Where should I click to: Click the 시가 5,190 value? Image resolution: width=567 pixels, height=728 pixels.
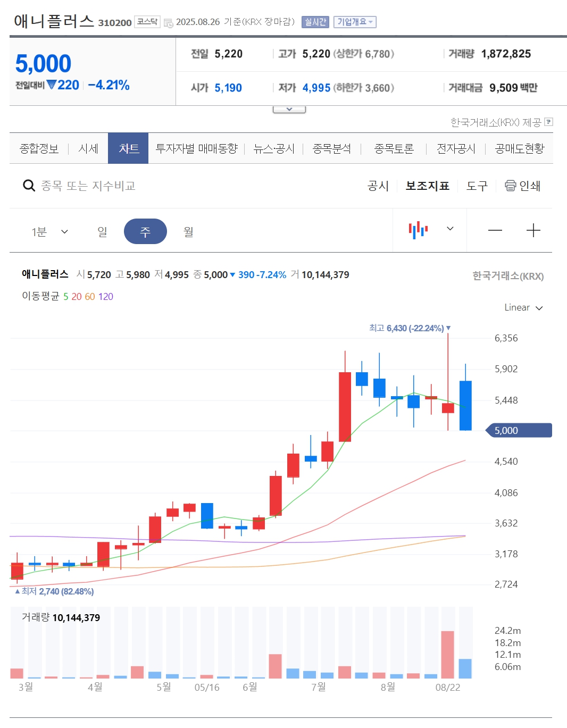click(228, 88)
